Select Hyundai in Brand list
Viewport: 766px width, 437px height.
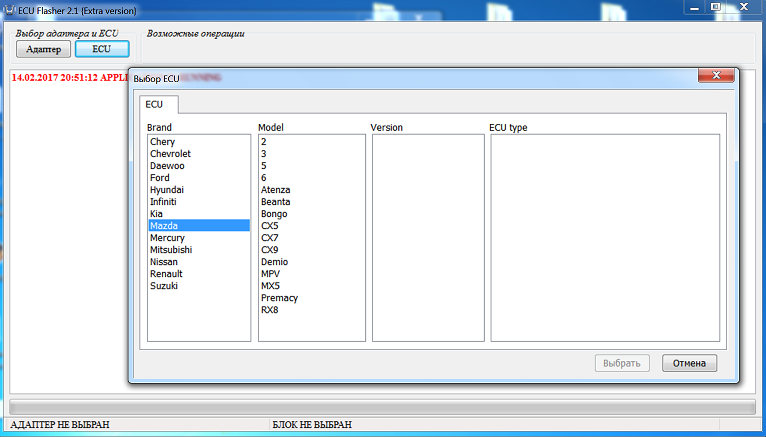pyautogui.click(x=198, y=190)
